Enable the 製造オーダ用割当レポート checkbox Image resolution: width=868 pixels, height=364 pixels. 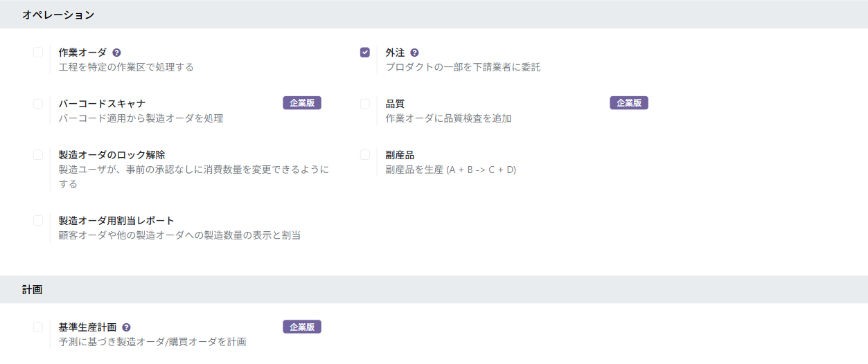(38, 221)
